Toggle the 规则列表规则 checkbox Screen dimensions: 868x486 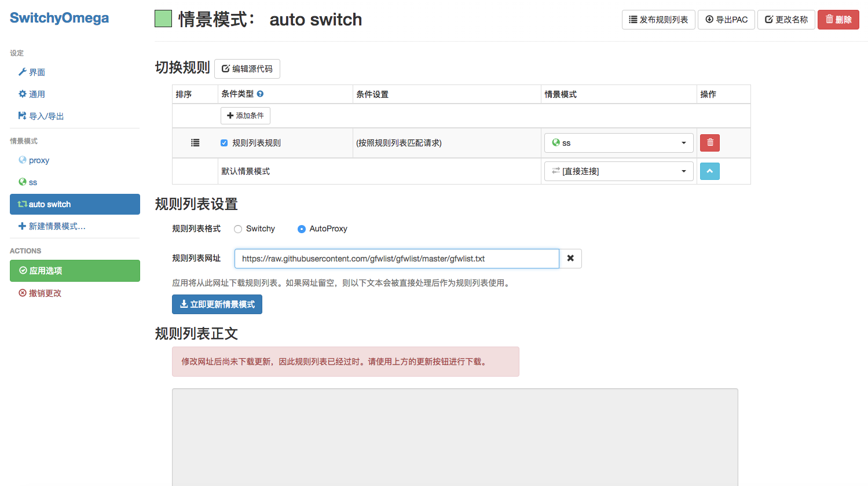pos(224,143)
